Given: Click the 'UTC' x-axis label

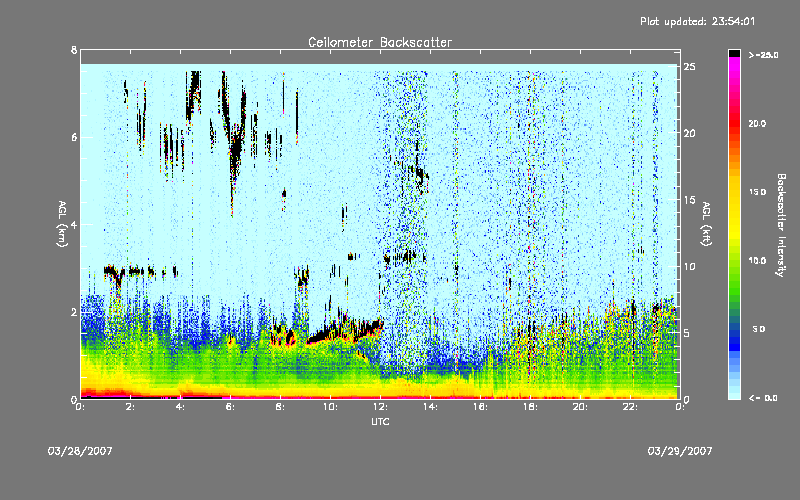Looking at the screenshot, I should click(x=380, y=421).
